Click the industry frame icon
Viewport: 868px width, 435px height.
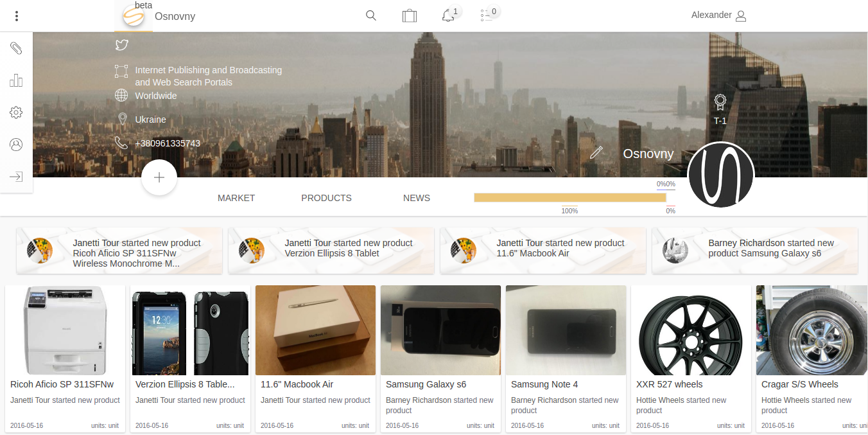[x=121, y=71]
